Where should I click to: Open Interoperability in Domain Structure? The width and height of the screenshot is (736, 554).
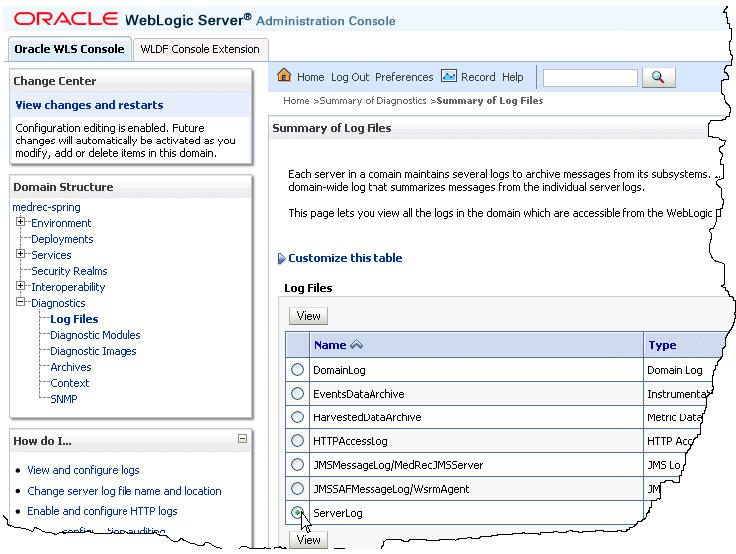(68, 287)
